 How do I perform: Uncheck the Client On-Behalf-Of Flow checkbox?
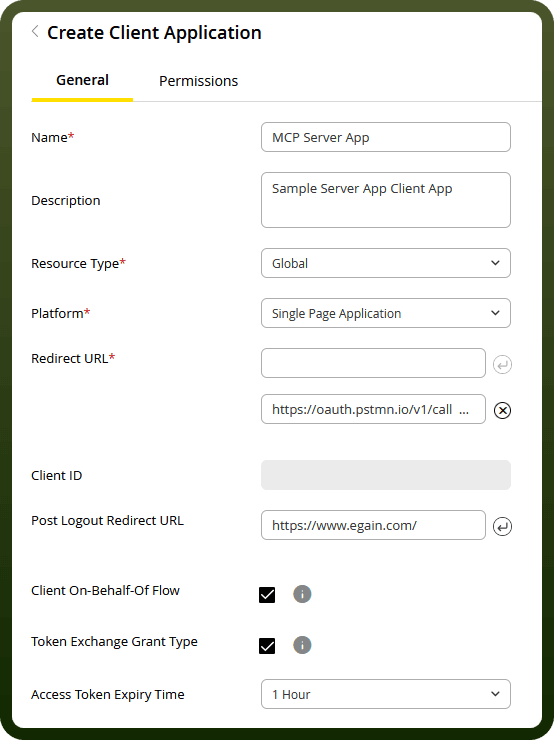[267, 595]
